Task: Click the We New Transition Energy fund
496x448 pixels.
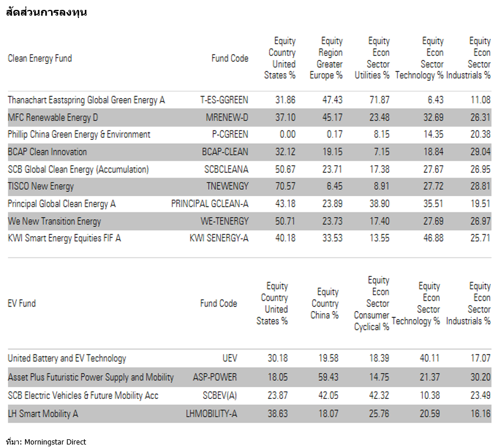Action: 55,221
